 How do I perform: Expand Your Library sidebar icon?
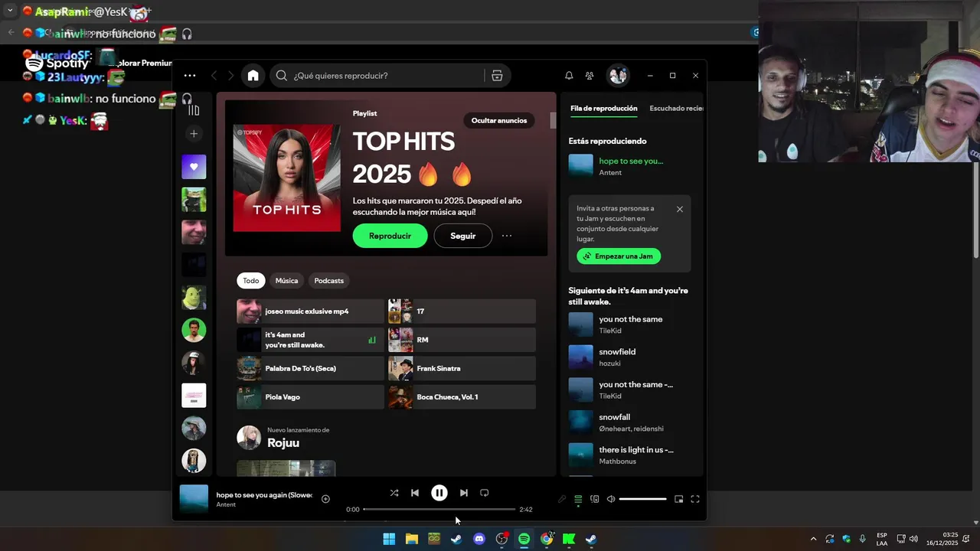tap(194, 110)
